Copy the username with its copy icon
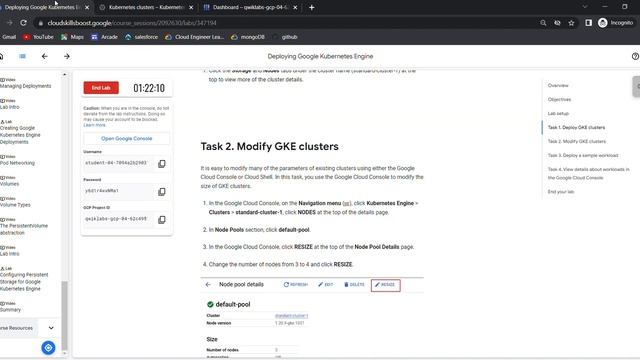Image resolution: width=640 pixels, height=360 pixels. (x=162, y=164)
